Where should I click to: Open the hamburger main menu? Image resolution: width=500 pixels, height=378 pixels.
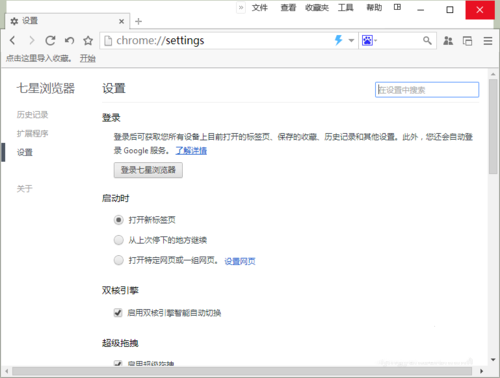[488, 41]
